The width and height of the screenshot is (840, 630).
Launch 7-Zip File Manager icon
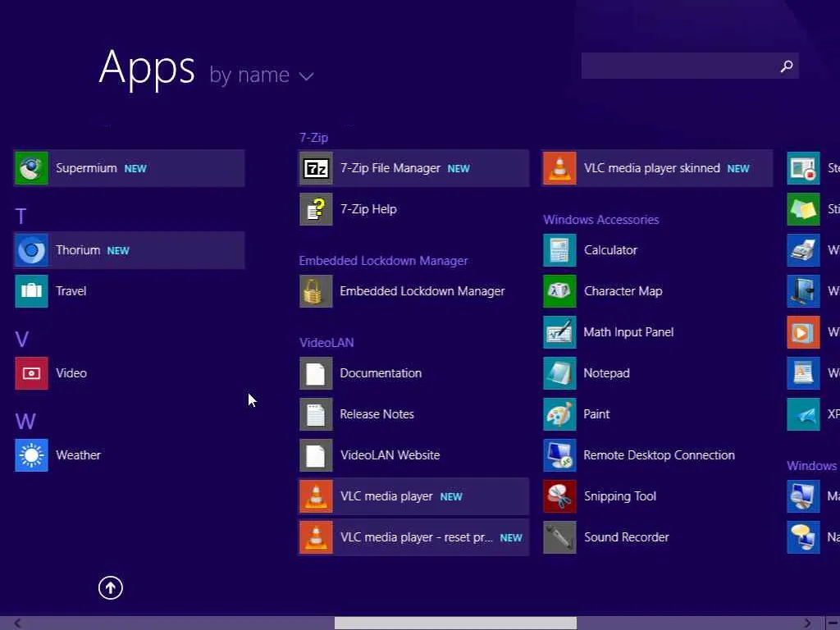(316, 168)
